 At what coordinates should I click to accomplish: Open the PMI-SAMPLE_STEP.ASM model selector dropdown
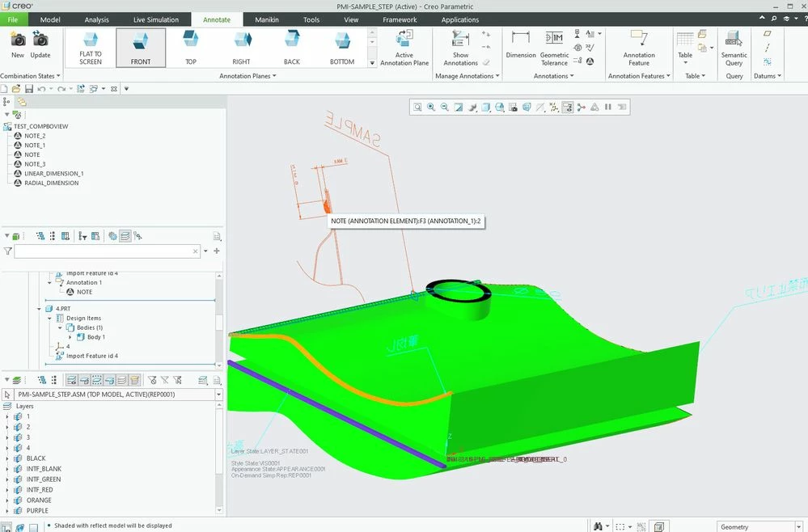pos(218,395)
